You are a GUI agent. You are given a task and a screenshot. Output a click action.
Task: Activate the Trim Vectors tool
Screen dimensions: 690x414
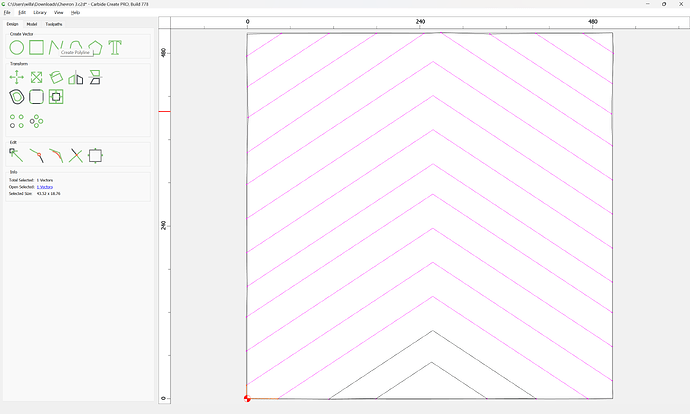[76, 155]
